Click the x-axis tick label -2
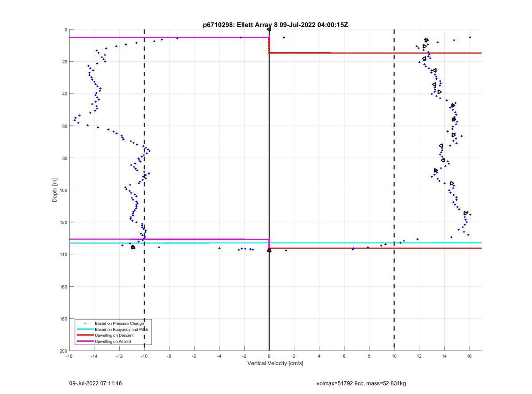532x394 pixels. [244, 356]
